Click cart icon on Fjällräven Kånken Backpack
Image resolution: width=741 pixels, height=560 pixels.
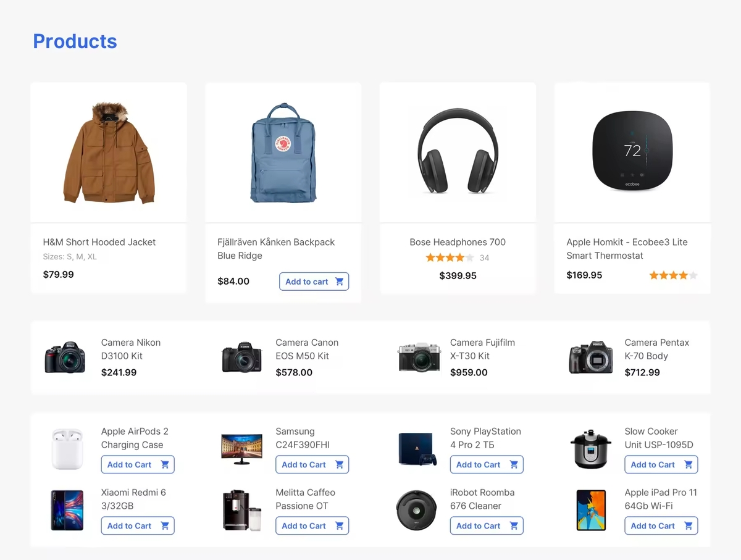click(x=339, y=282)
